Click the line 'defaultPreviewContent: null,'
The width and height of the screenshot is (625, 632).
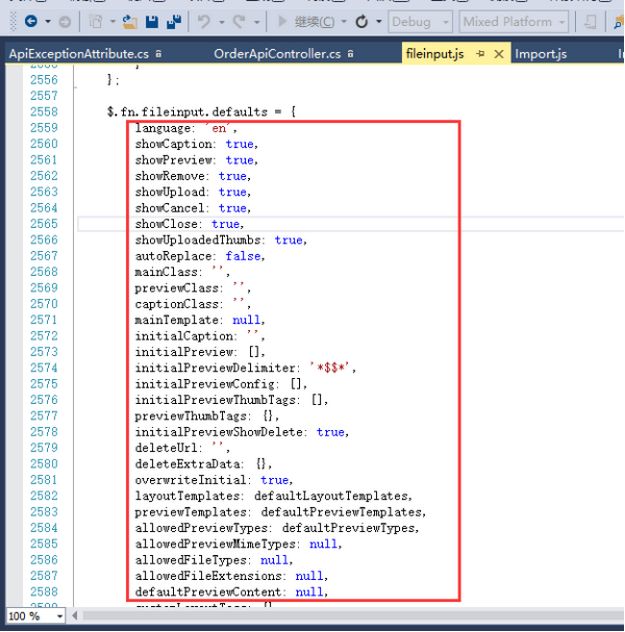[x=231, y=592]
